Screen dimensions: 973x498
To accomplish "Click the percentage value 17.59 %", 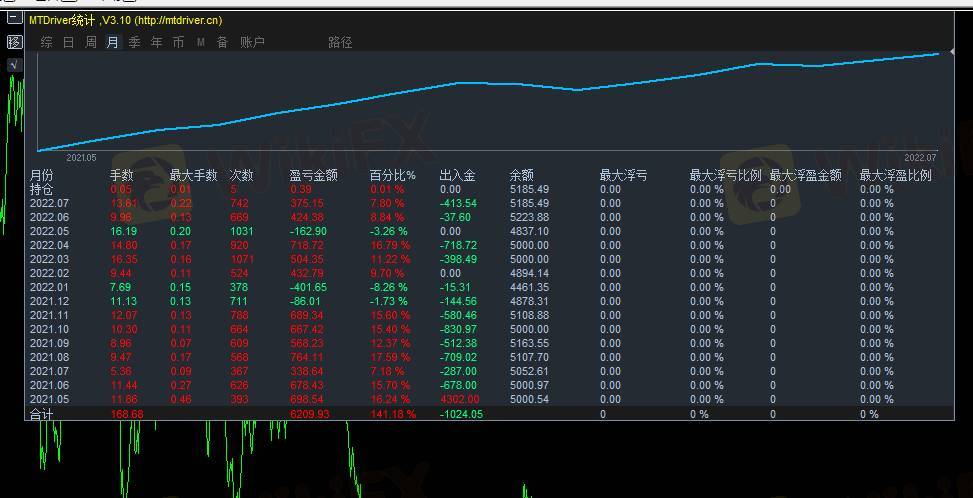I will click(x=390, y=357).
